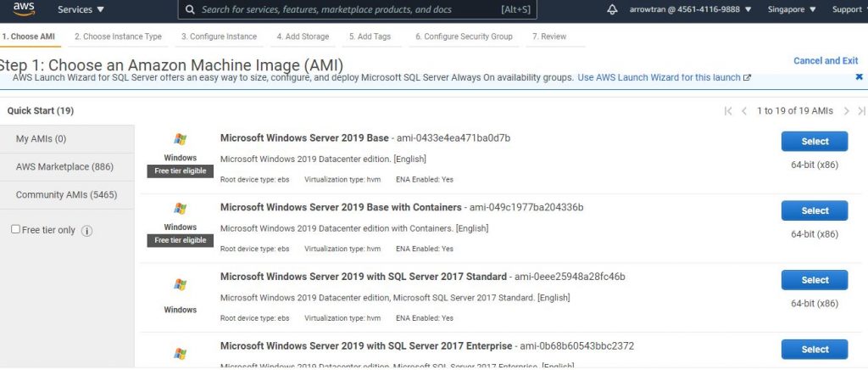Open My AMIs (0) category
Viewport: 868px width, 370px height.
(67, 139)
